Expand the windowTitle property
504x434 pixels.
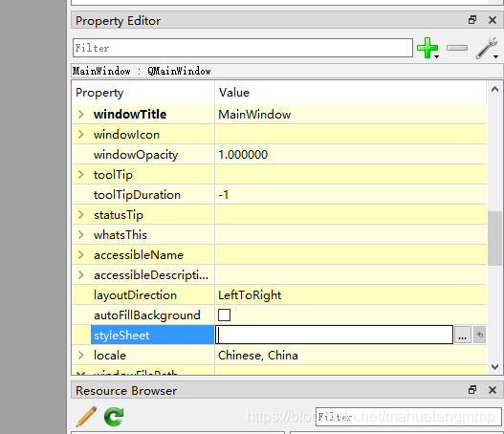pyautogui.click(x=81, y=114)
